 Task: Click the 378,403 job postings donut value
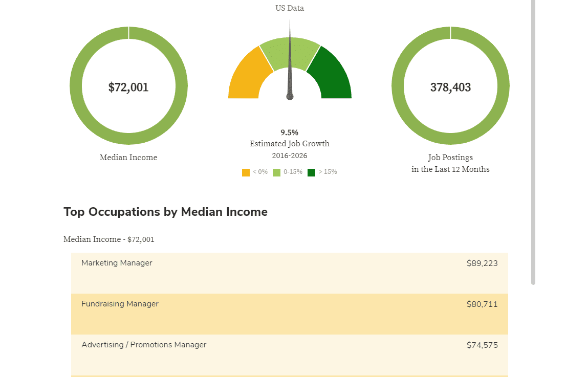click(450, 87)
